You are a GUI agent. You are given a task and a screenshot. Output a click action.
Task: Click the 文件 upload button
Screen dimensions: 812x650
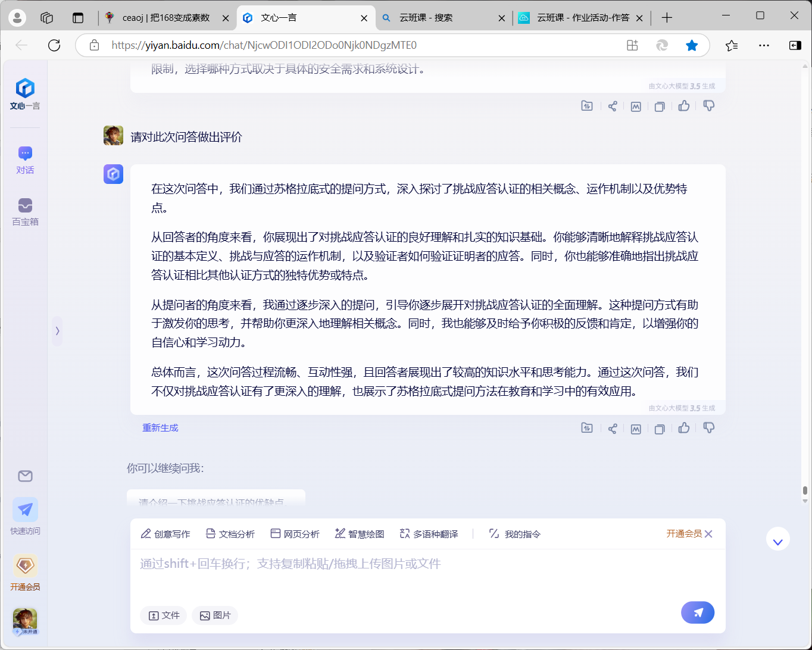(x=164, y=615)
